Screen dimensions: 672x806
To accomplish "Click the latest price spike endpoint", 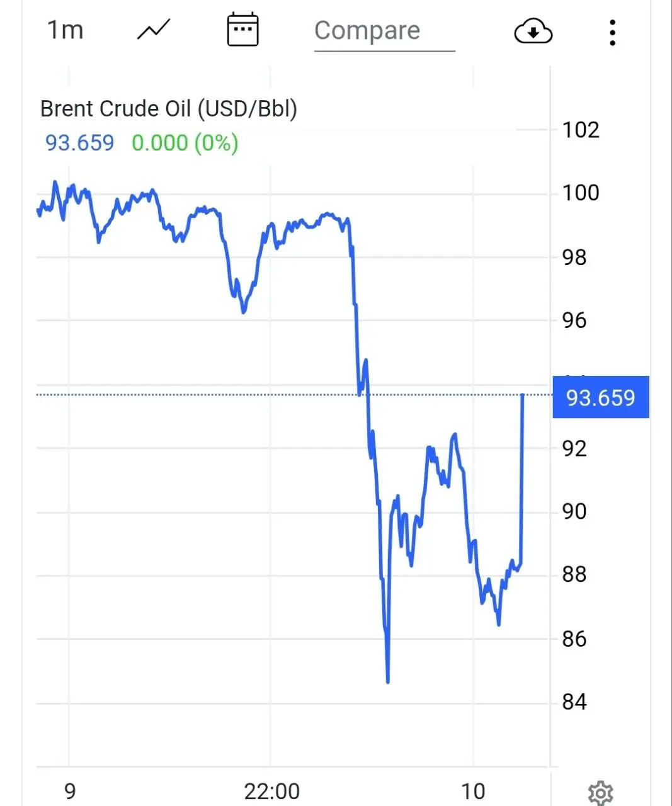I will (x=523, y=395).
